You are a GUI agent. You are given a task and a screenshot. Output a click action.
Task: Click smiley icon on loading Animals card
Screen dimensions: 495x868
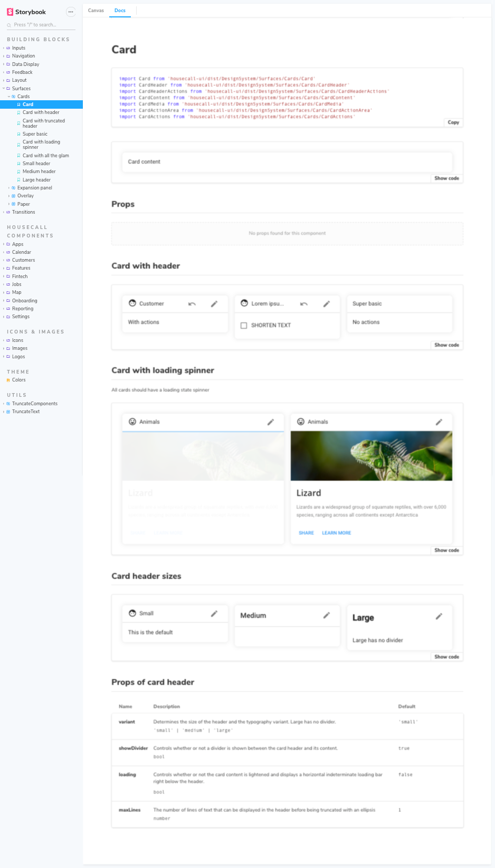(x=132, y=422)
